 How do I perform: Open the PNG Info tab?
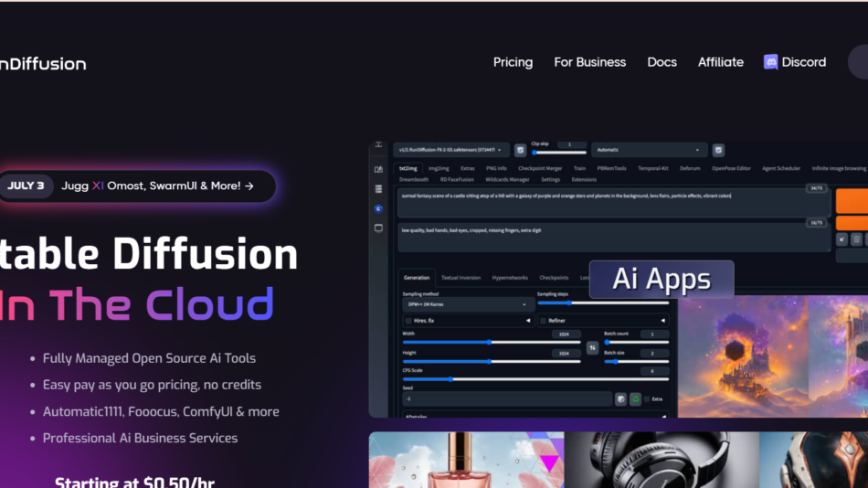496,168
